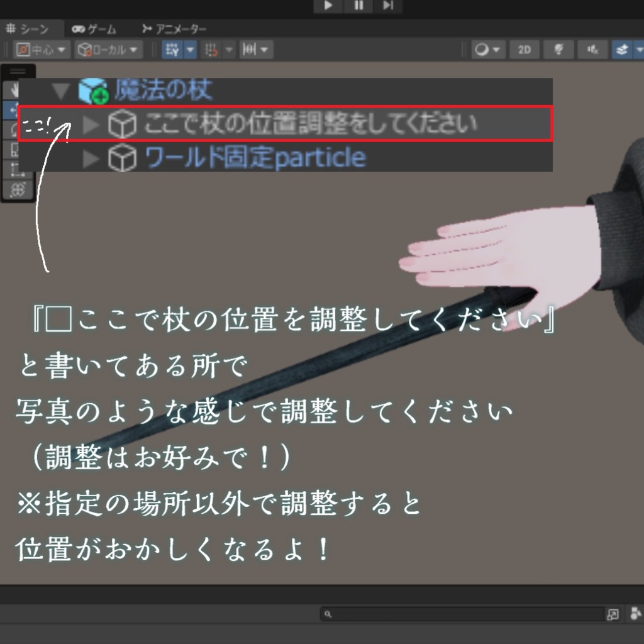This screenshot has height=644, width=644.
Task: Open the grid snapping options arrow
Action: [x=190, y=50]
